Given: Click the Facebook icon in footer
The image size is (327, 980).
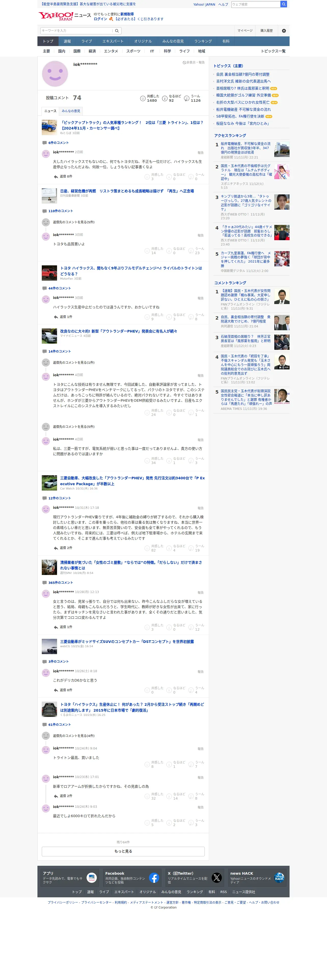Looking at the screenshot, I should coord(154,878).
